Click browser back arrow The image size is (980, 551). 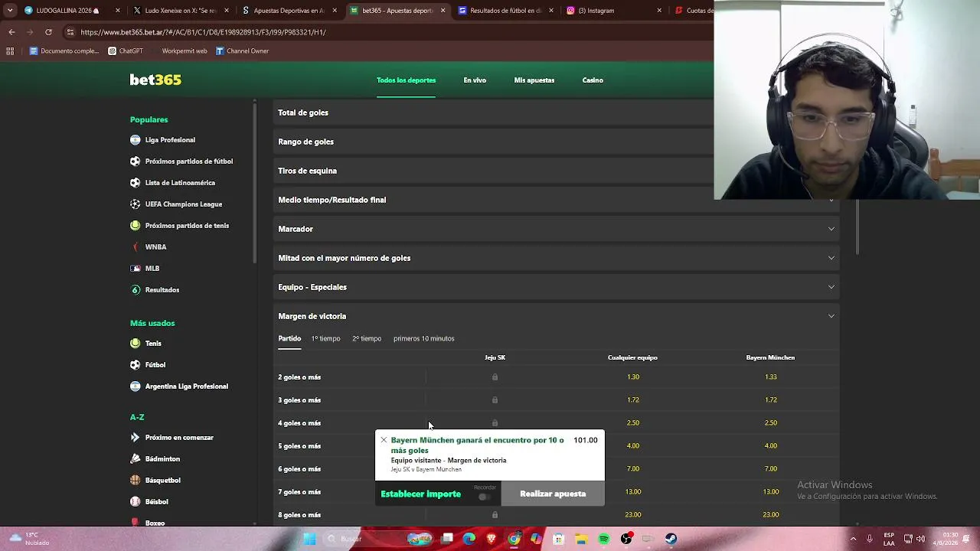click(11, 32)
